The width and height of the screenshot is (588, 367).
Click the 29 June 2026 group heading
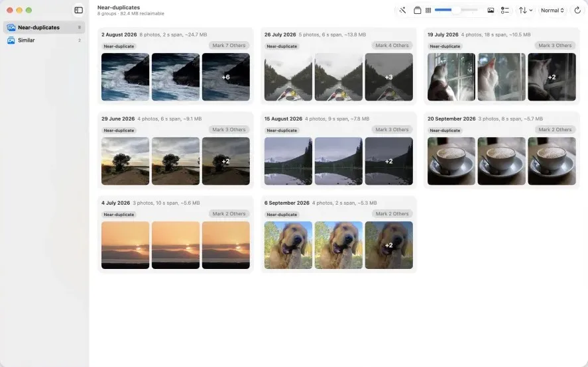pos(118,119)
